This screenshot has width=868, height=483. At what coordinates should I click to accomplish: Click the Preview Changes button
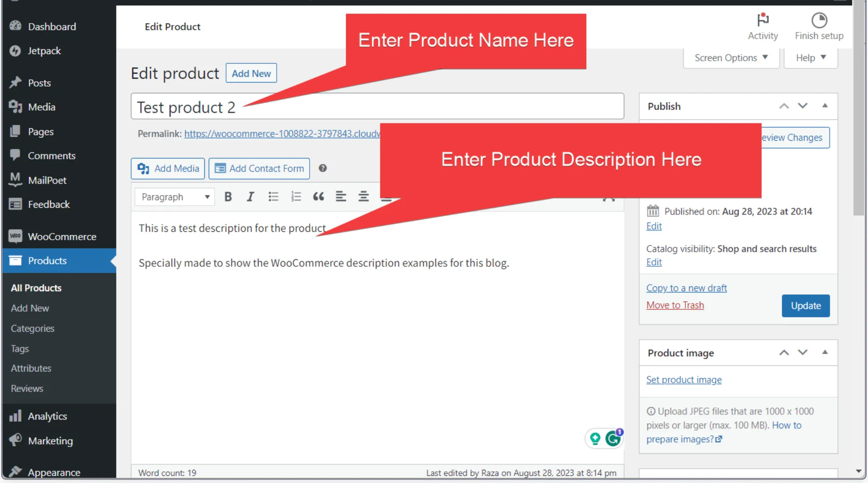click(795, 138)
